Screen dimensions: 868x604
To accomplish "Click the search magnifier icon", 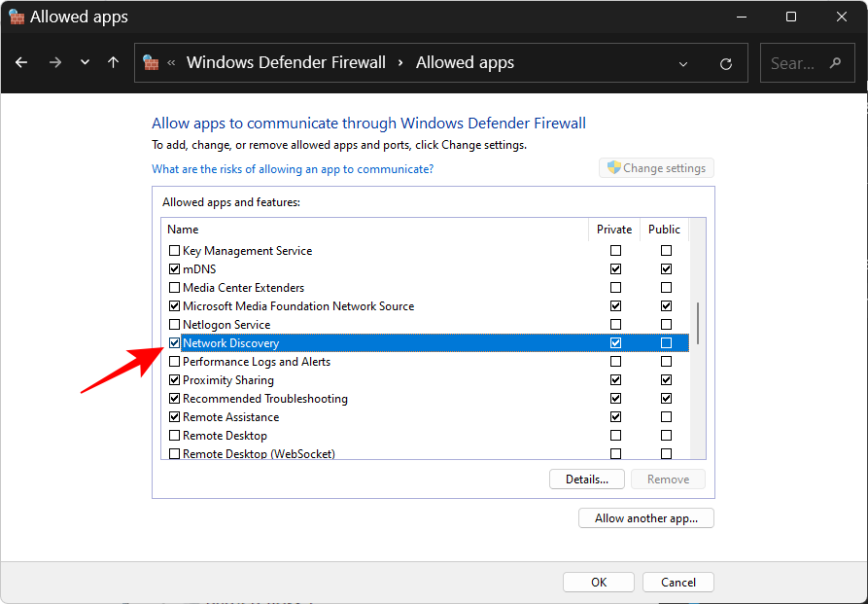I will [834, 62].
